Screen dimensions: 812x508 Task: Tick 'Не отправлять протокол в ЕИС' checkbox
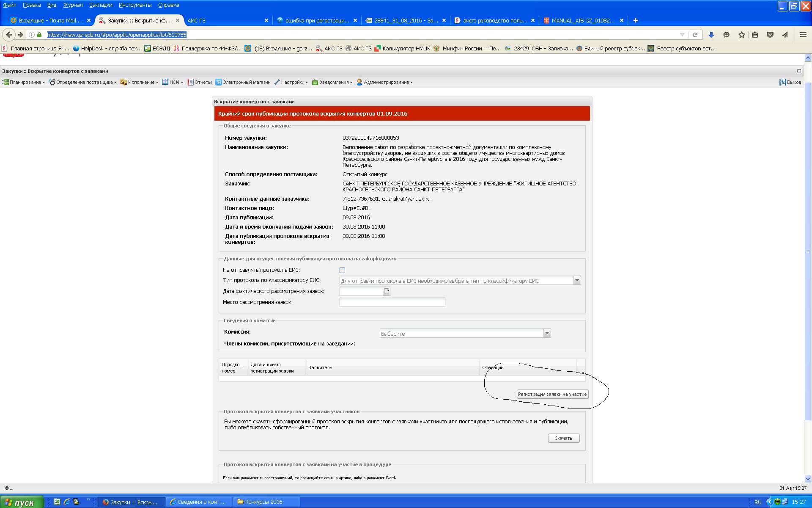[342, 270]
